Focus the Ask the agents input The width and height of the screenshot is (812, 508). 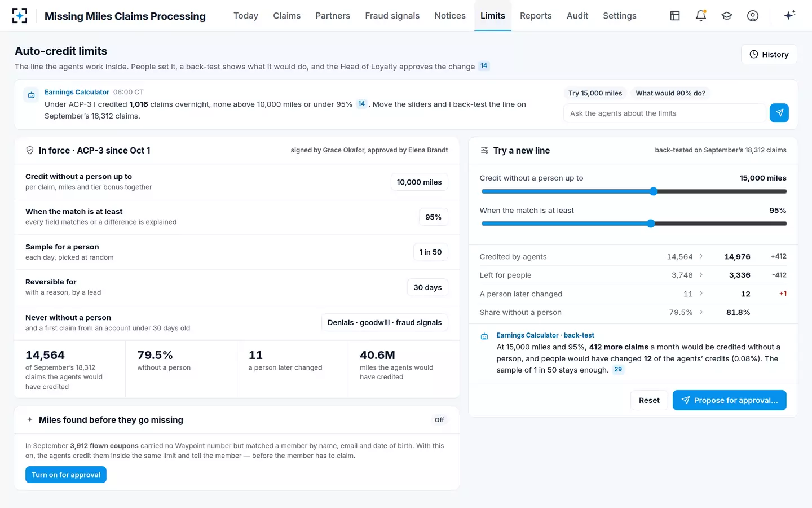point(665,113)
